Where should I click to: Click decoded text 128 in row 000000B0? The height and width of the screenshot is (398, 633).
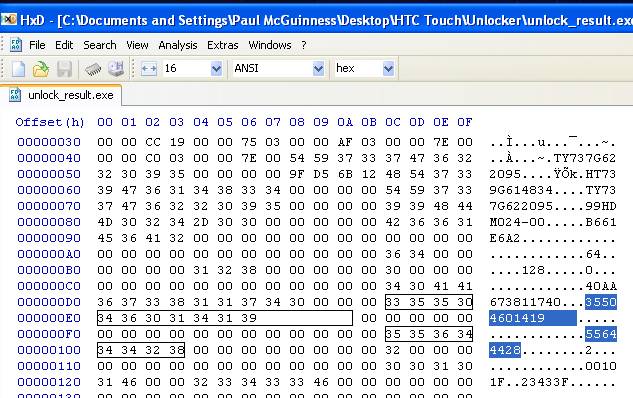[x=533, y=270]
